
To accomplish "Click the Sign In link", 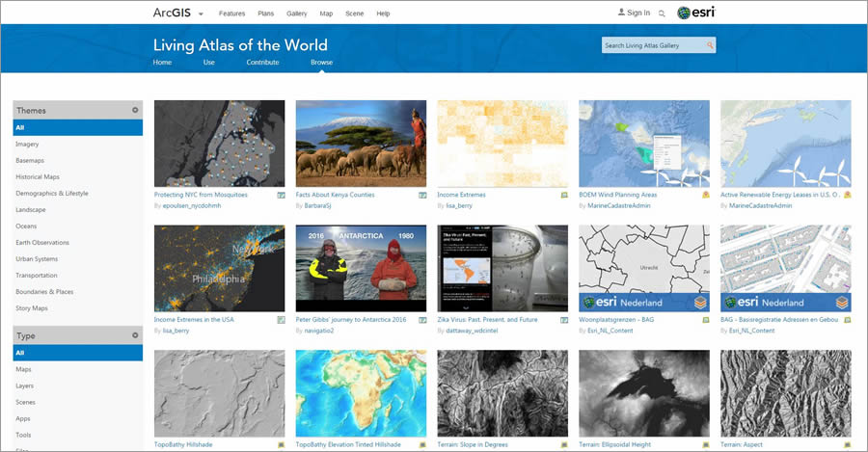I will (x=634, y=13).
